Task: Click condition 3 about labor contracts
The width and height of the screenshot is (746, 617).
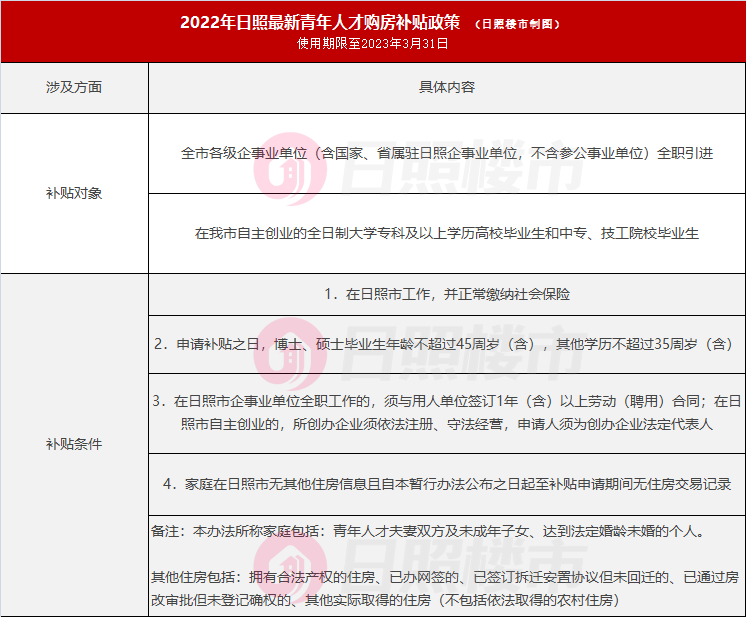Action: click(x=446, y=412)
